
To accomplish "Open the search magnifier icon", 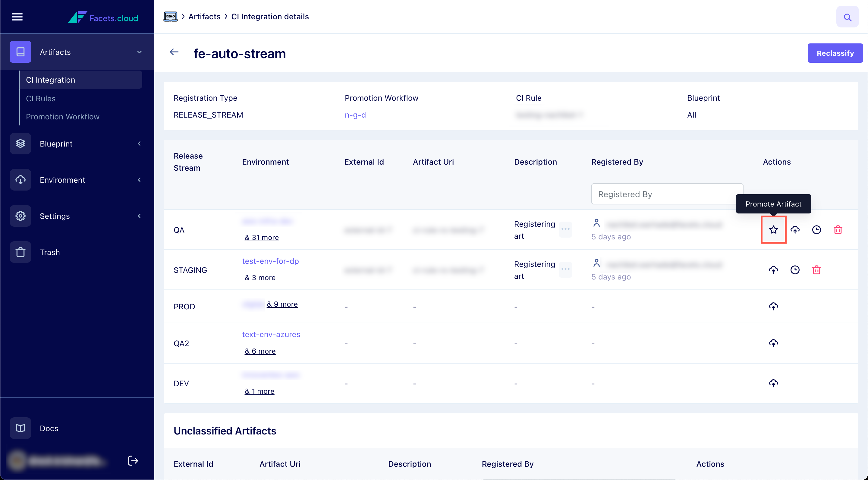I will pyautogui.click(x=848, y=17).
